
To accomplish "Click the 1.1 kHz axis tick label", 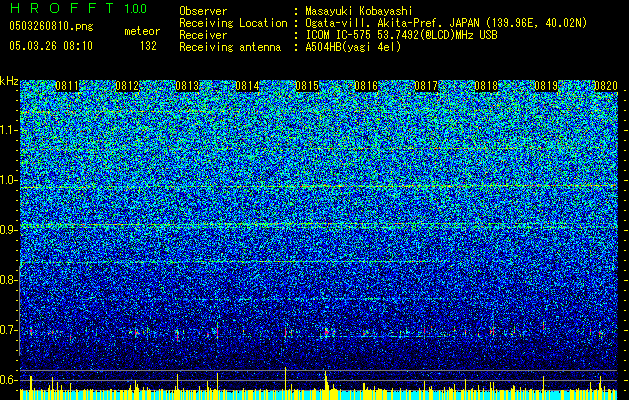I will [x=7, y=130].
